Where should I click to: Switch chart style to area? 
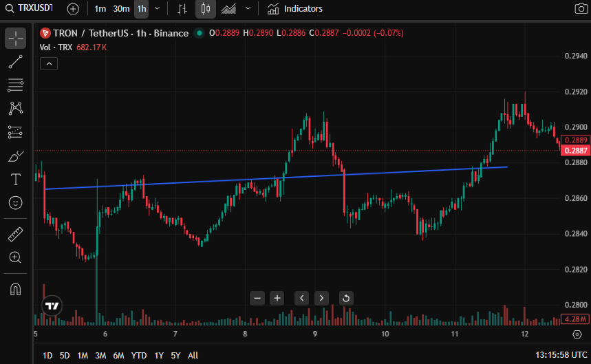click(228, 9)
